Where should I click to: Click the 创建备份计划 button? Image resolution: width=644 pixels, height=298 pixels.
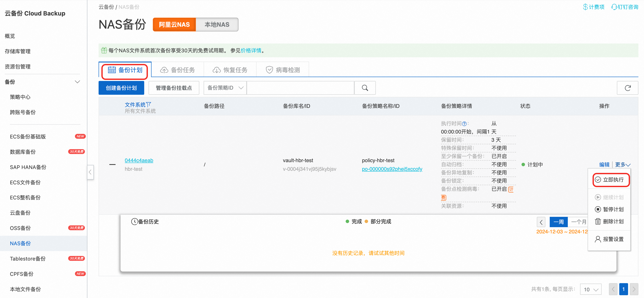tap(121, 88)
